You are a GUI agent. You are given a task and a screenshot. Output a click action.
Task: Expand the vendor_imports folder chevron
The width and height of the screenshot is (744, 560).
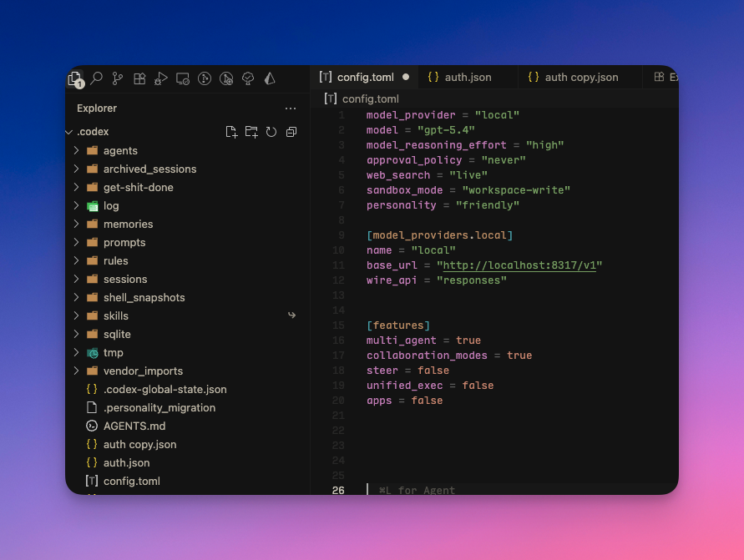(x=76, y=371)
